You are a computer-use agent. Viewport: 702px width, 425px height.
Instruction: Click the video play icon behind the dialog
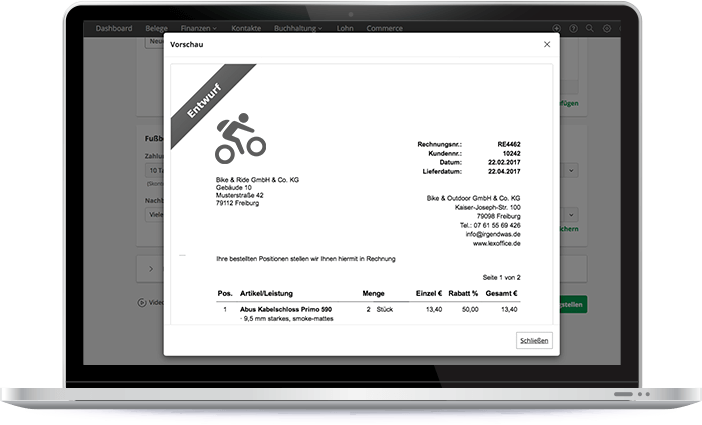[x=140, y=301]
